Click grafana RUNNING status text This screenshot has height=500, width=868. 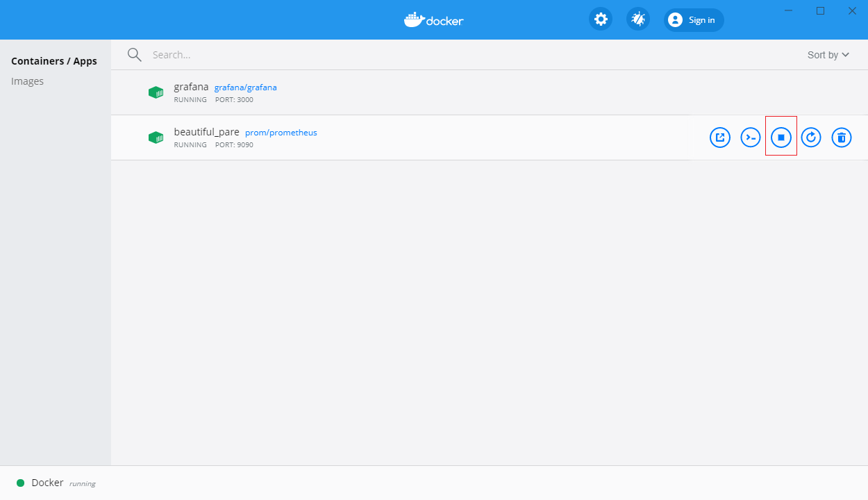point(190,100)
